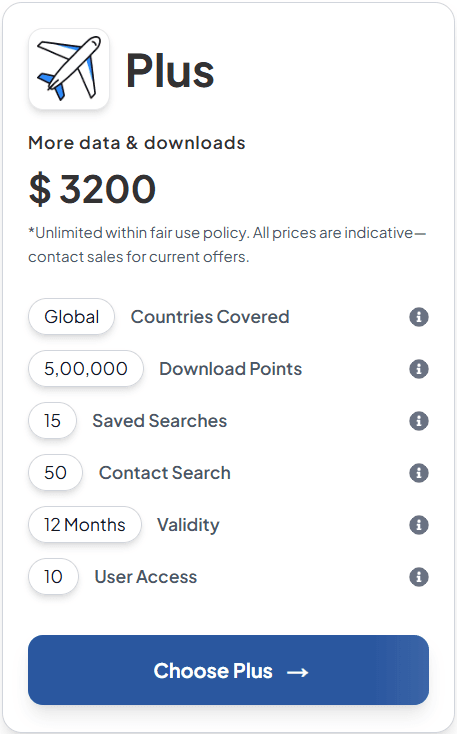Click the fair use policy note

[227, 244]
